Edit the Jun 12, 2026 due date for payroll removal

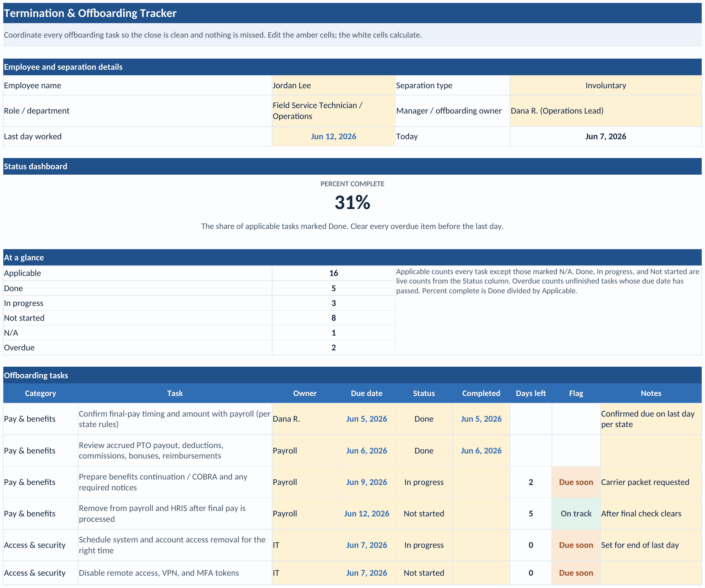(x=367, y=514)
